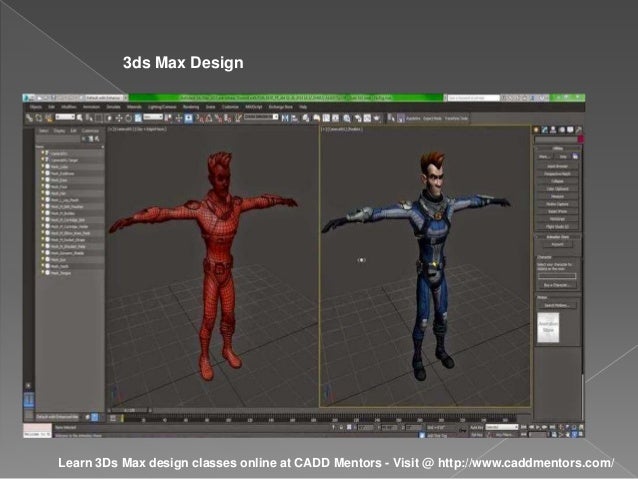Switch to the Motion command panel

562,130
